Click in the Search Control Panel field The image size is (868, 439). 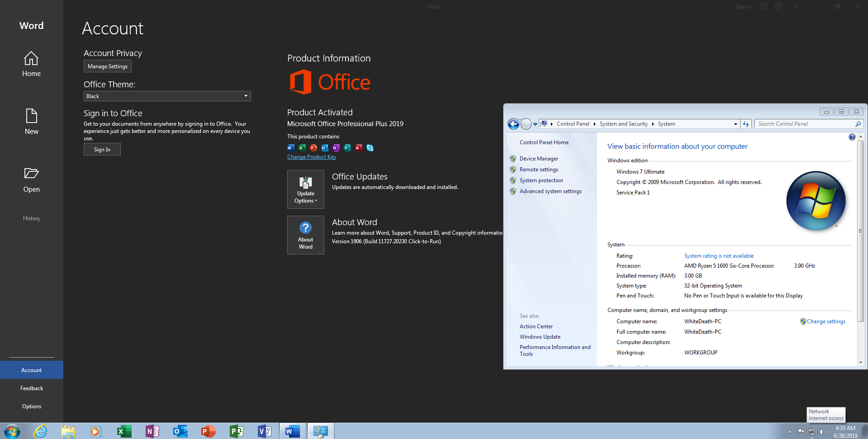click(x=805, y=124)
